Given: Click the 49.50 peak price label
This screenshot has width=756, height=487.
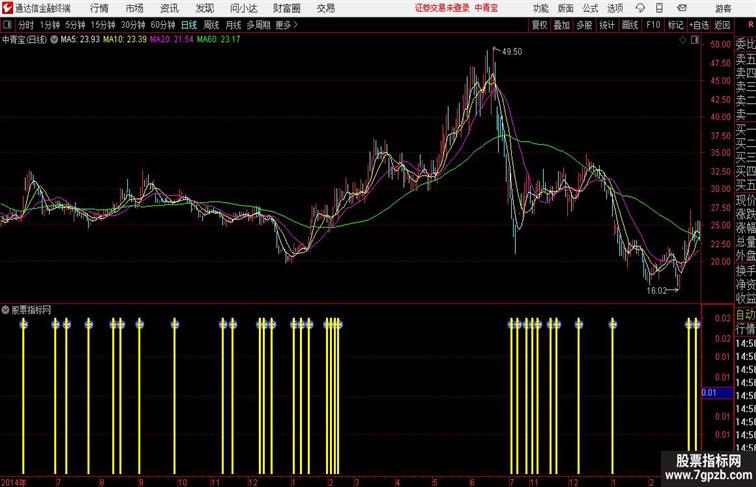Looking at the screenshot, I should pyautogui.click(x=512, y=52).
